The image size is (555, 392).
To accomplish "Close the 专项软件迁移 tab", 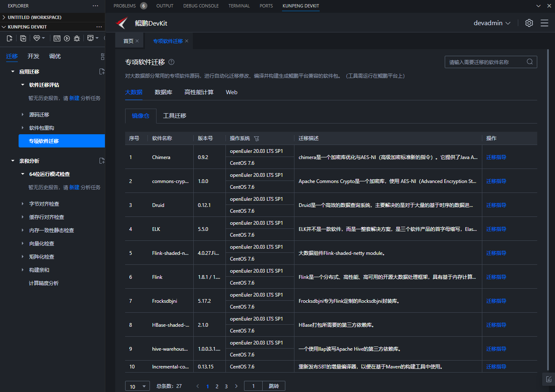I will [187, 41].
